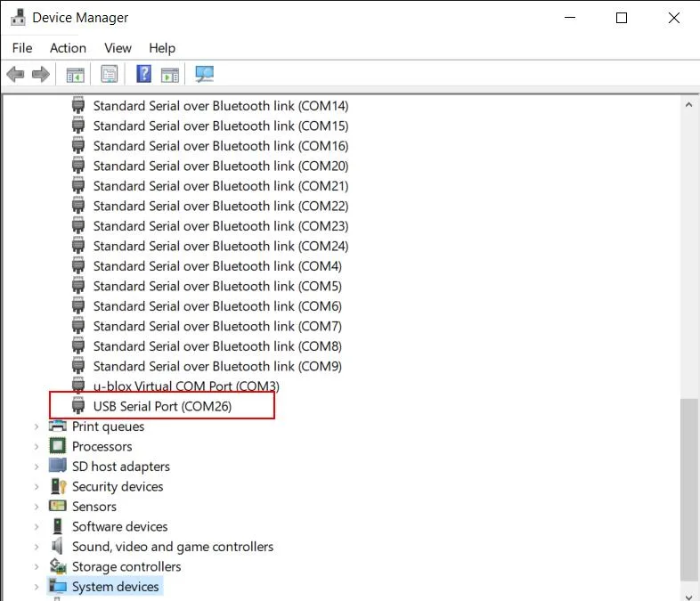
Task: Click the Software devices icon
Action: point(58,526)
